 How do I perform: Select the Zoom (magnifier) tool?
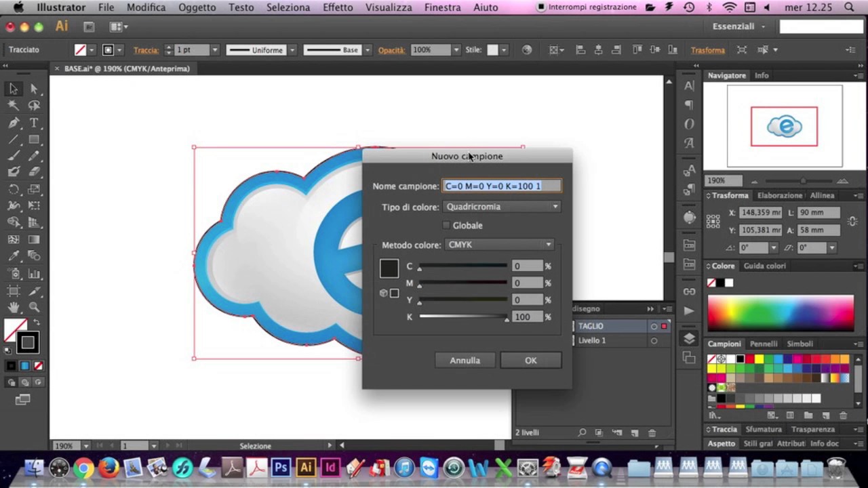[x=34, y=308]
